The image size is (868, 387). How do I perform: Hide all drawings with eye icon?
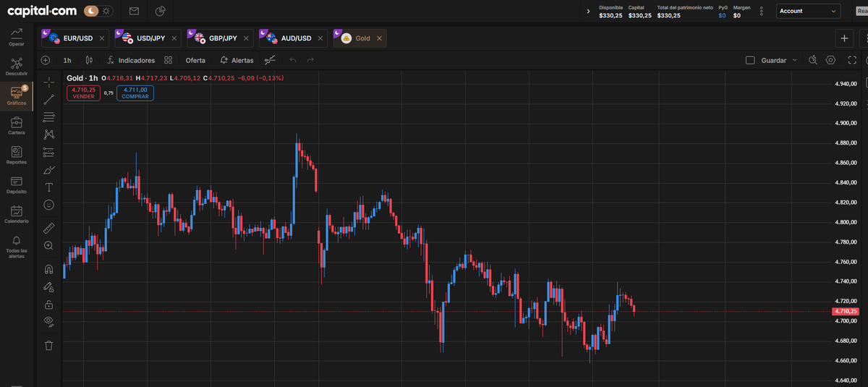click(x=48, y=321)
